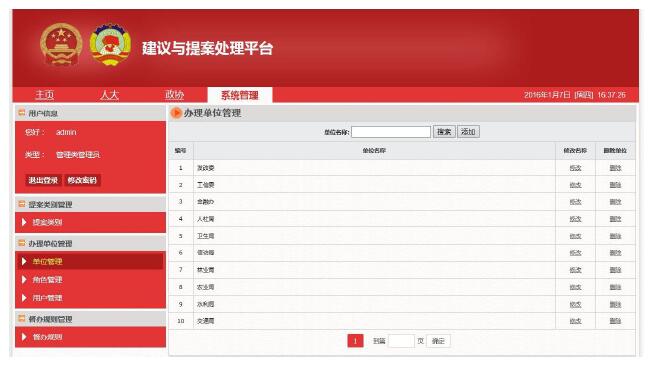Screen dimensions: 650x371
Task: Click the 办理单位管理 sidebar section icon
Action: click(22, 243)
